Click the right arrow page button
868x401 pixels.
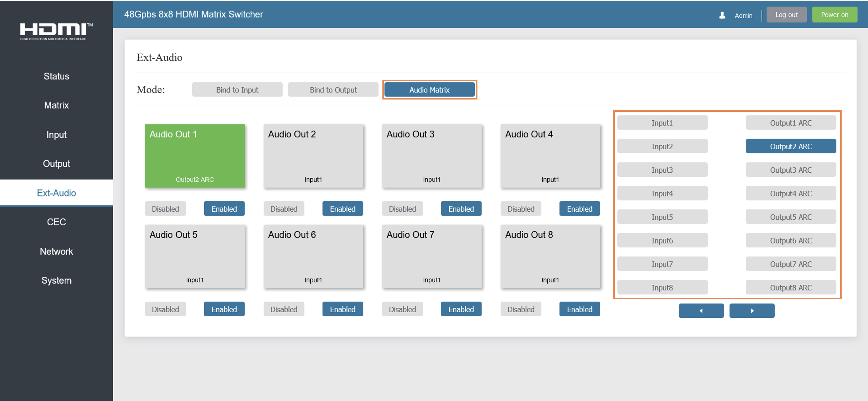pyautogui.click(x=752, y=311)
